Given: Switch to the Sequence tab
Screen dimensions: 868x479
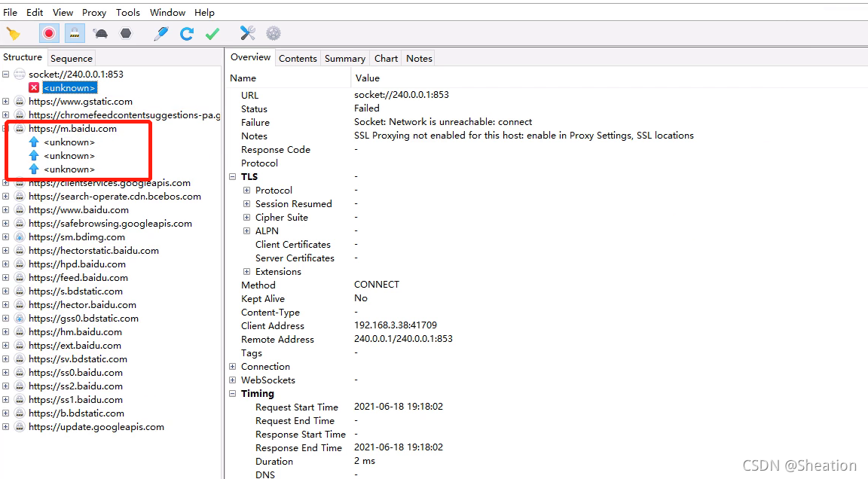Looking at the screenshot, I should point(72,58).
